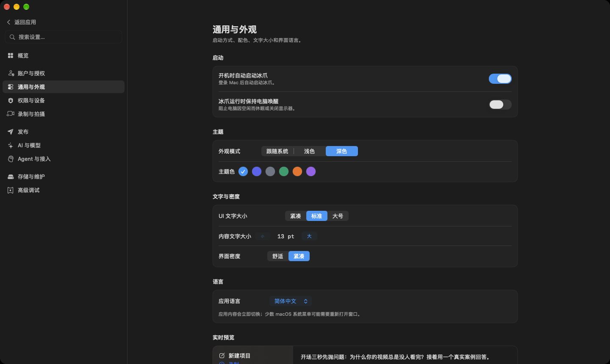This screenshot has width=610, height=364.
Task: Click the 文字与密度 section title
Action: point(226,196)
